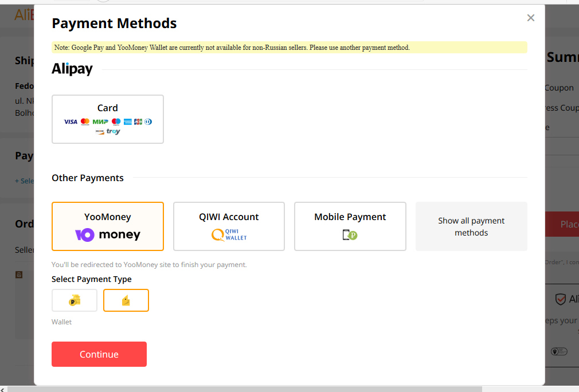Screen dimensions: 579x392
Task: Click the partially hidden red Place Order button
Action: 562,224
